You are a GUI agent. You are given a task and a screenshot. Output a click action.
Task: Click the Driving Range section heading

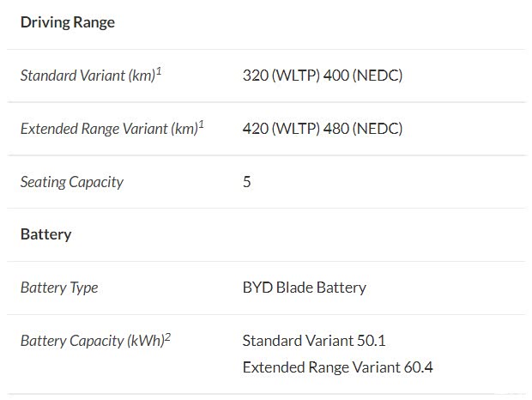pyautogui.click(x=67, y=22)
